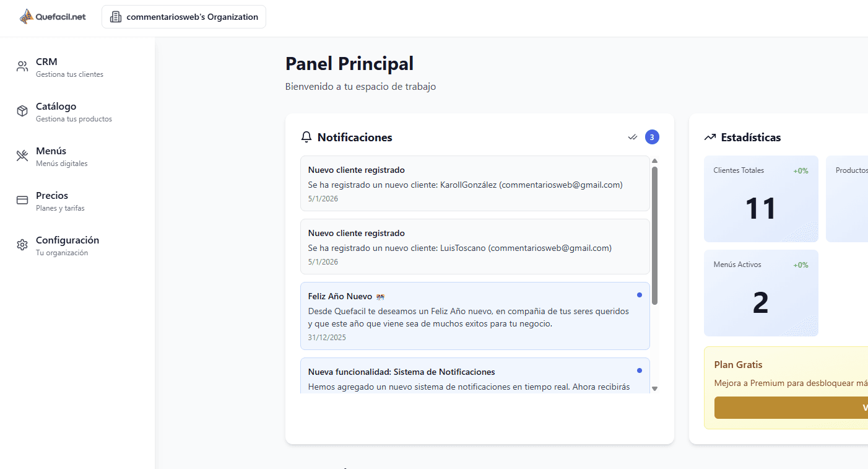868x469 pixels.
Task: Open the LuisToscano new client notification
Action: point(475,247)
